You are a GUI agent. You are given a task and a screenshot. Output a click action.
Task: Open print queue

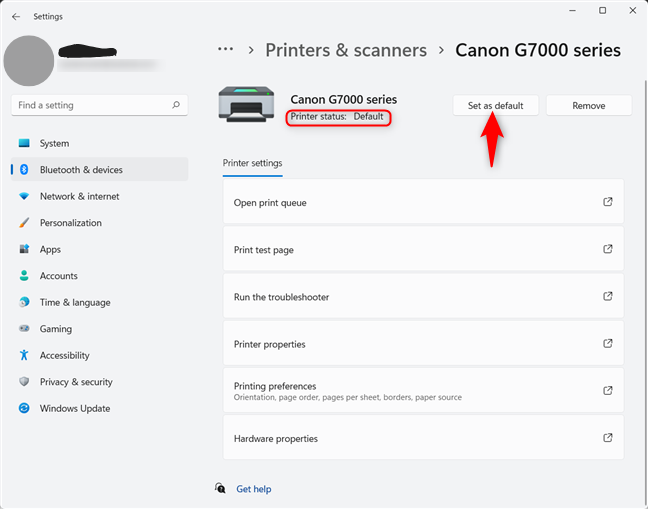423,202
